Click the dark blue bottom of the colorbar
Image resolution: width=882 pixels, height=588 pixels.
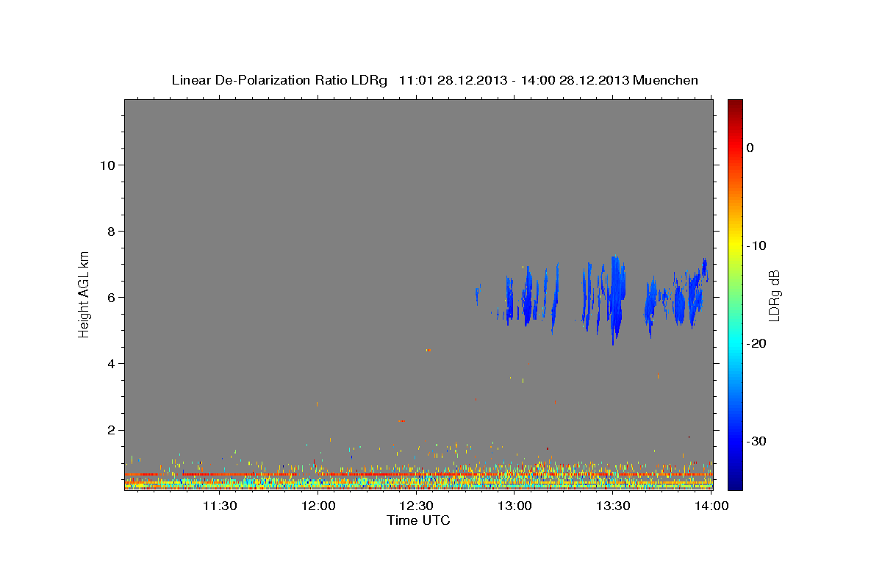pyautogui.click(x=735, y=481)
